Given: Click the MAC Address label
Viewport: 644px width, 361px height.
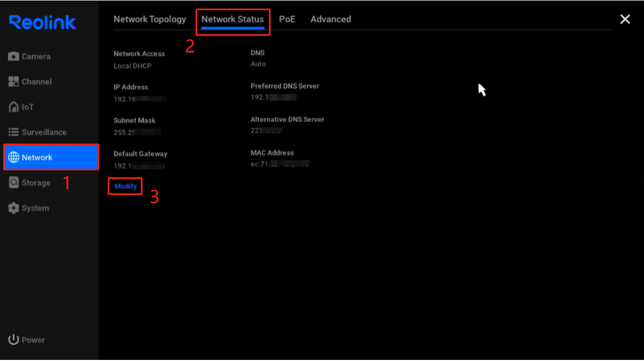Looking at the screenshot, I should (x=272, y=153).
